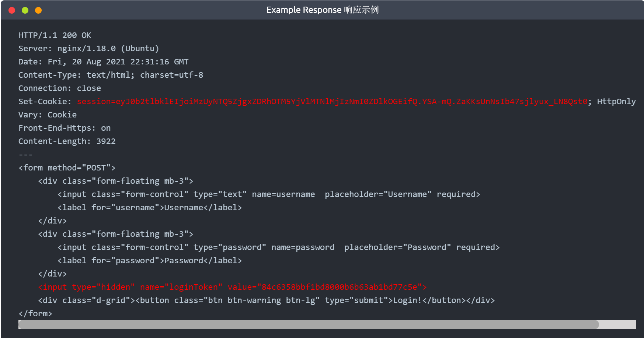The width and height of the screenshot is (644, 338).
Task: Select the red session cookie value
Action: 332,102
